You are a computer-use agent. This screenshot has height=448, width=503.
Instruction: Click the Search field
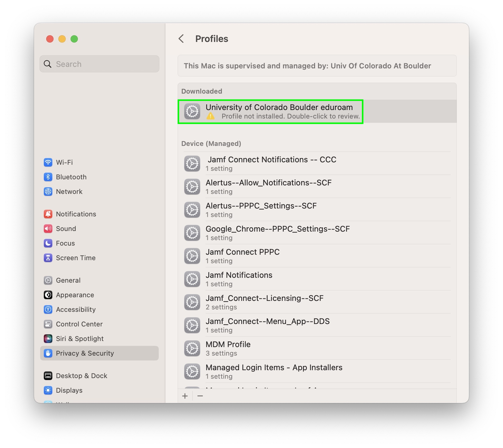[x=99, y=64]
